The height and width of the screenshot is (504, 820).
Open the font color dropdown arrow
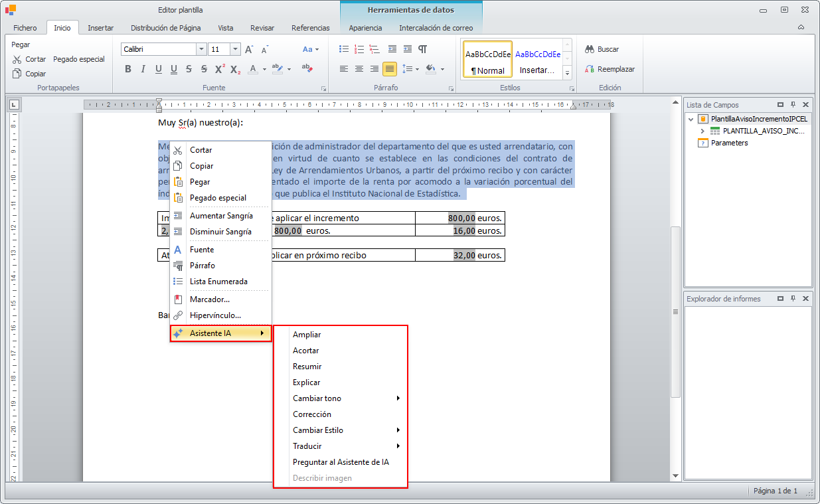pos(264,69)
